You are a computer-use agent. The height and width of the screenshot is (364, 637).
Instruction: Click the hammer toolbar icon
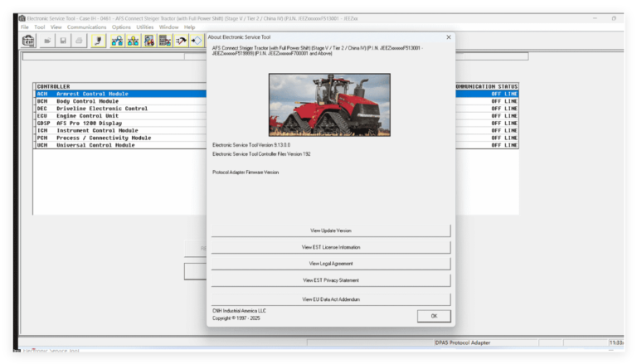point(181,41)
